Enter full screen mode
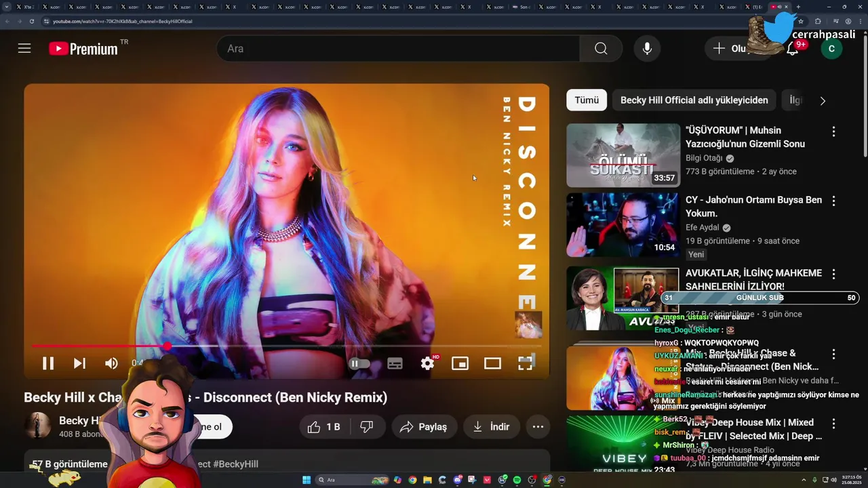The image size is (868, 488). pos(525,363)
